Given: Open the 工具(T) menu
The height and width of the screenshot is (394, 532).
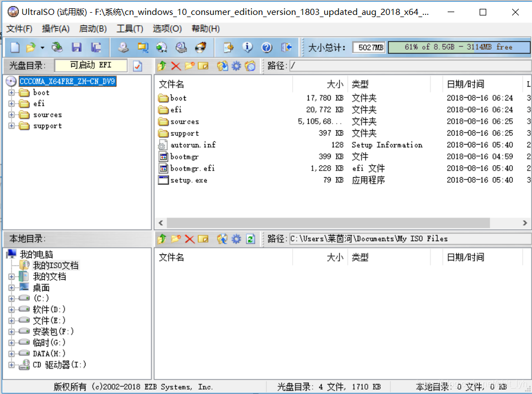Looking at the screenshot, I should click(130, 29).
